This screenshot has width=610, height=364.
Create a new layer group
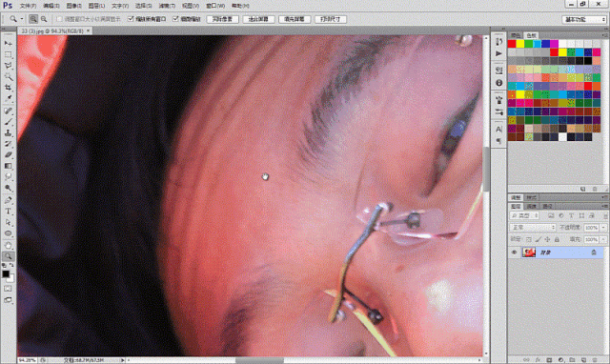[x=572, y=360]
